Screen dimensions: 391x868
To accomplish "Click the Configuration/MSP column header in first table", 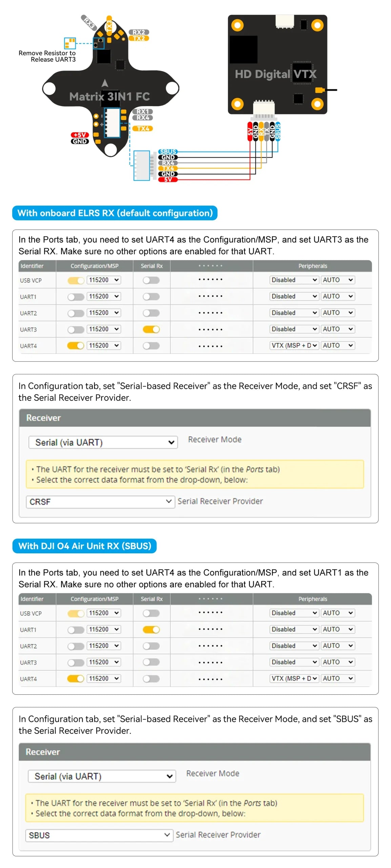I will (95, 266).
